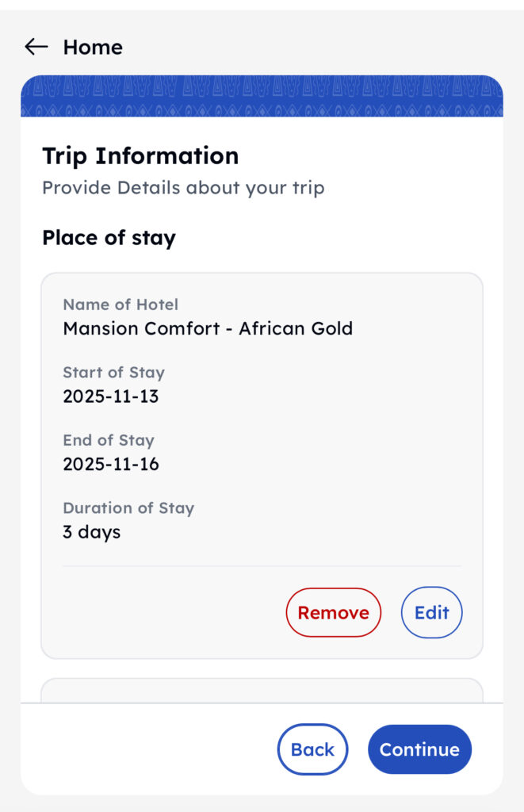Click the divider line above Remove button
The width and height of the screenshot is (524, 812).
[262, 566]
